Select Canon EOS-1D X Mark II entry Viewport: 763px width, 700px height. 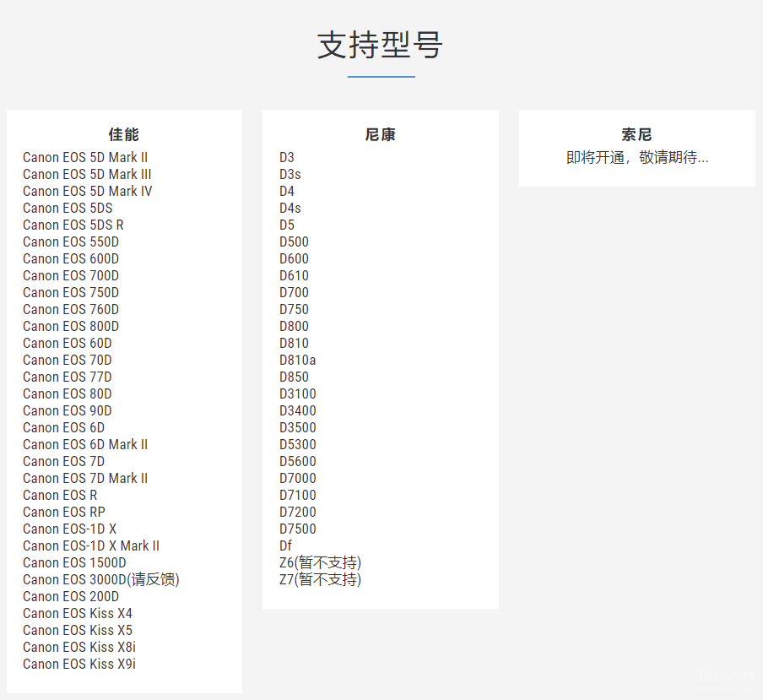point(91,545)
